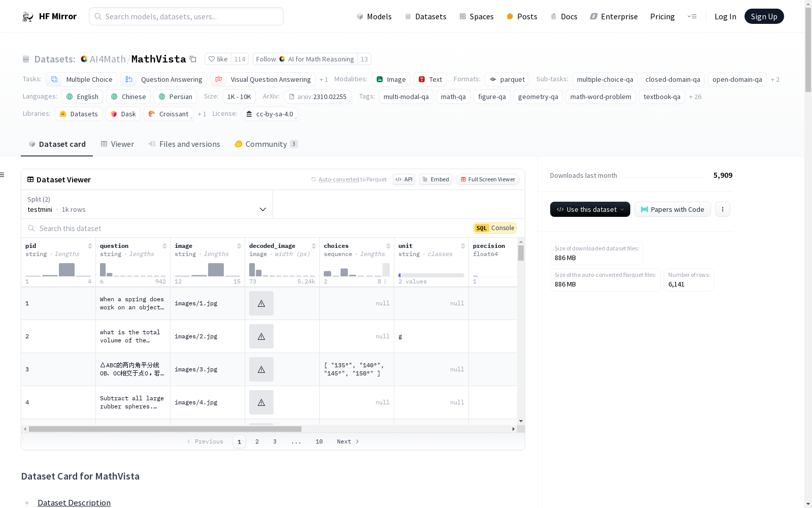This screenshot has width=812, height=508.
Task: Open the Full Screen Viewer
Action: coord(488,179)
